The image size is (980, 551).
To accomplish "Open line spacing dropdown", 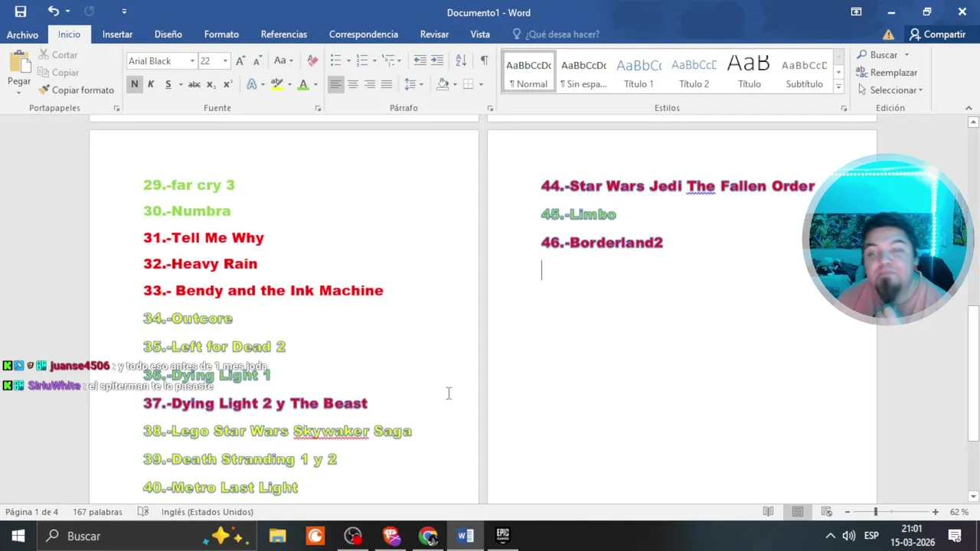I will pyautogui.click(x=413, y=84).
